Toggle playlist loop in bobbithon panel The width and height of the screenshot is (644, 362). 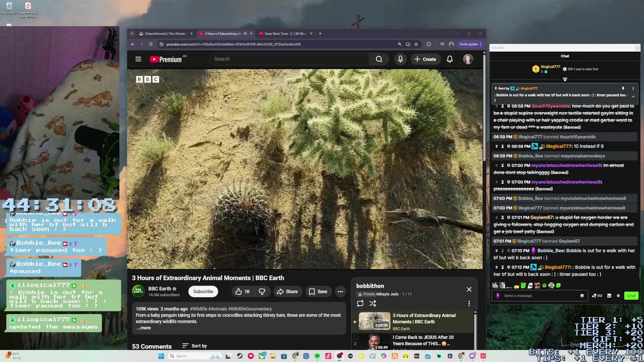click(360, 303)
